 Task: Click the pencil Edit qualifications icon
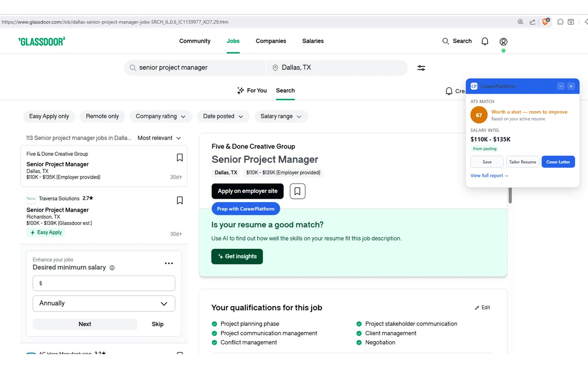[x=477, y=308]
